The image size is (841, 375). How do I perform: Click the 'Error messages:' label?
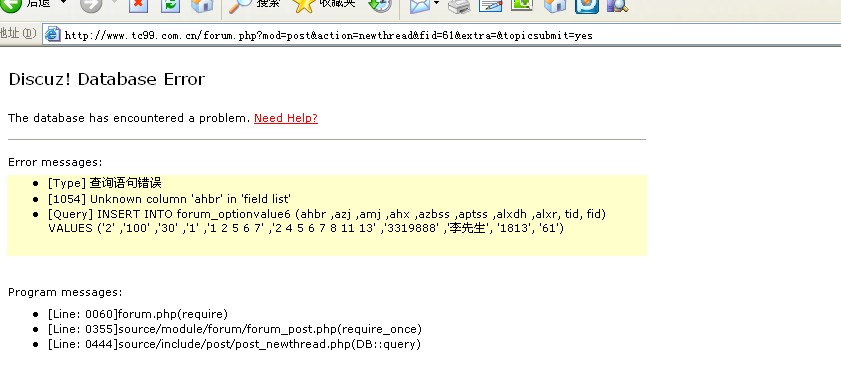pos(55,162)
